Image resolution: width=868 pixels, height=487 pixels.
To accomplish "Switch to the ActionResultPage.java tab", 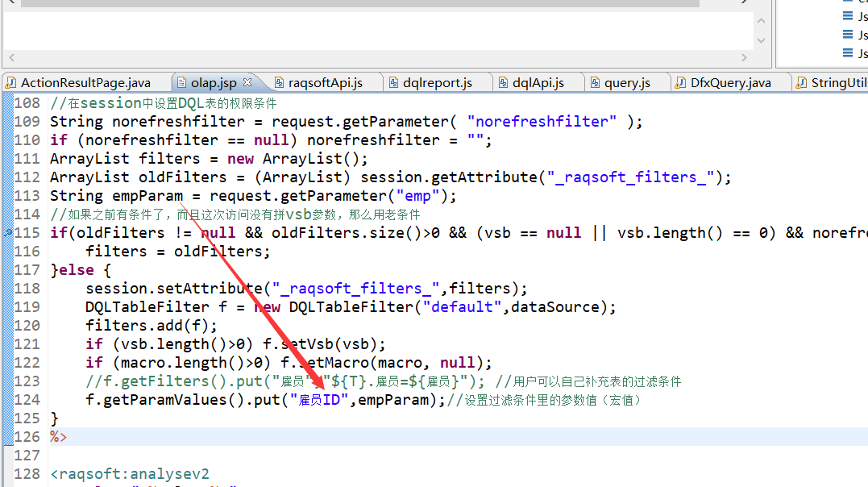I will pos(85,82).
